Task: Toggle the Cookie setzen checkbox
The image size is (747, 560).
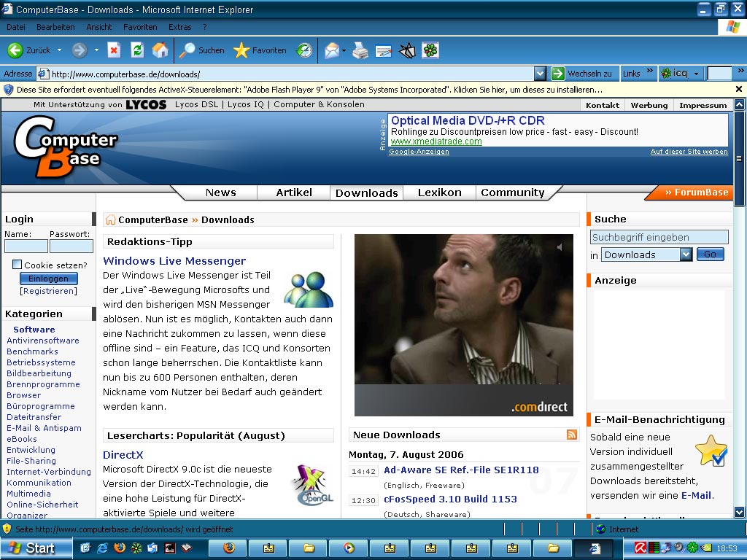Action: coord(18,264)
